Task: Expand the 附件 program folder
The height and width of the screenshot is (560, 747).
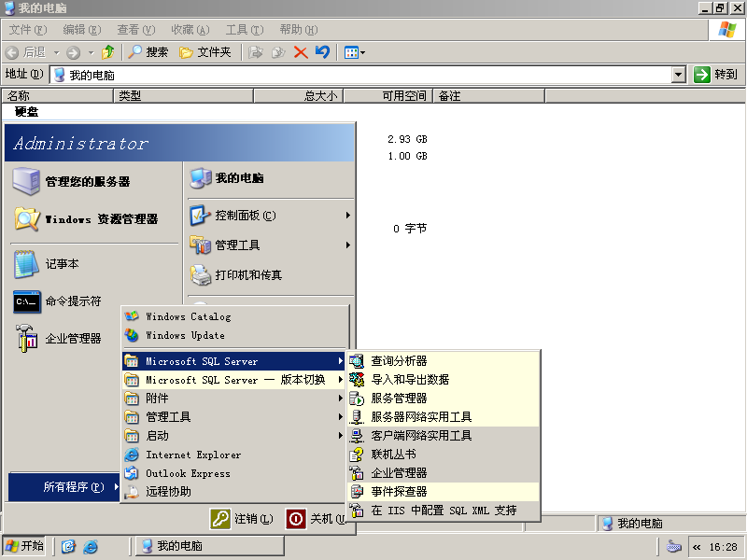Action: [234, 399]
